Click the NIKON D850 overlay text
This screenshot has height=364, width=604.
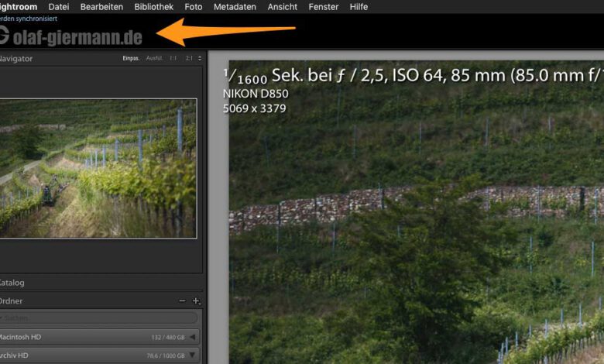click(x=256, y=94)
